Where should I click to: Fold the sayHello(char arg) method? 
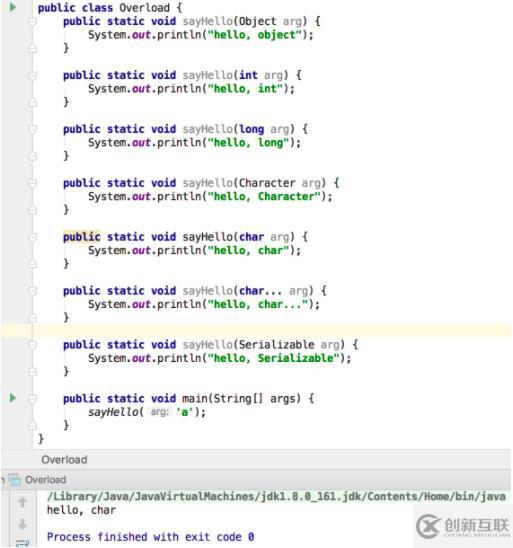click(32, 237)
